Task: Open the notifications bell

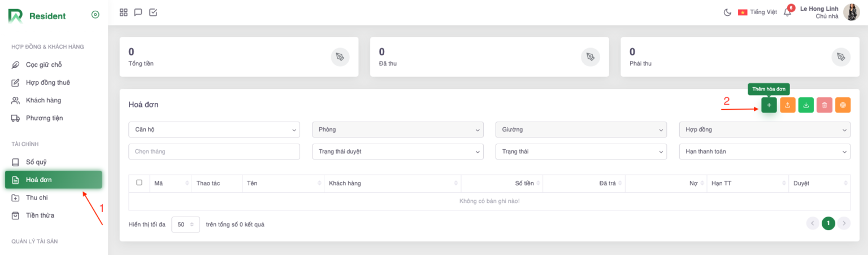Action: pyautogui.click(x=787, y=12)
